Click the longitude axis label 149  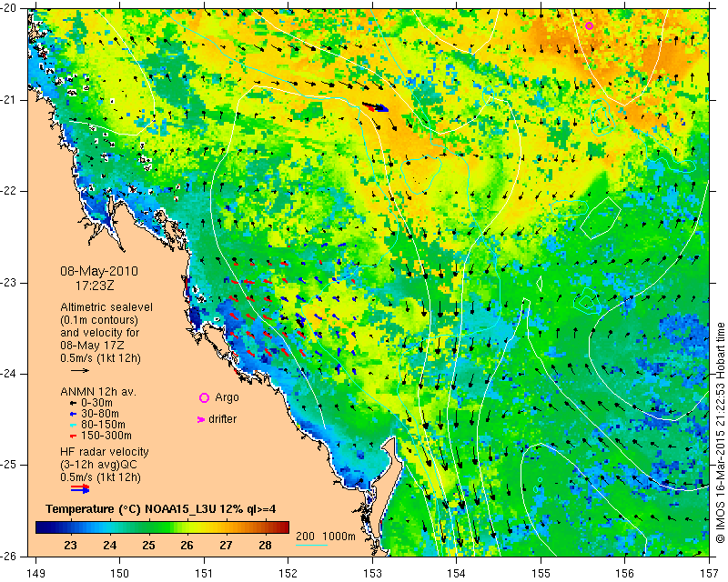pos(36,574)
